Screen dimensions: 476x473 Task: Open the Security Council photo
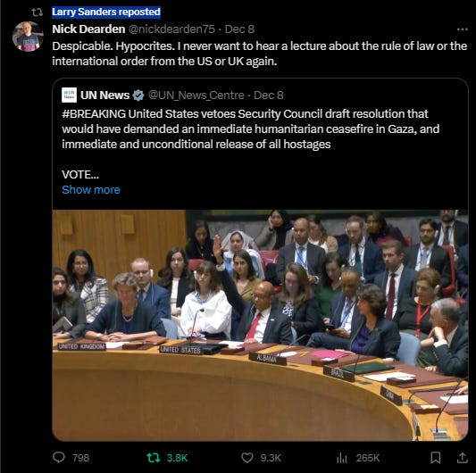pos(260,325)
